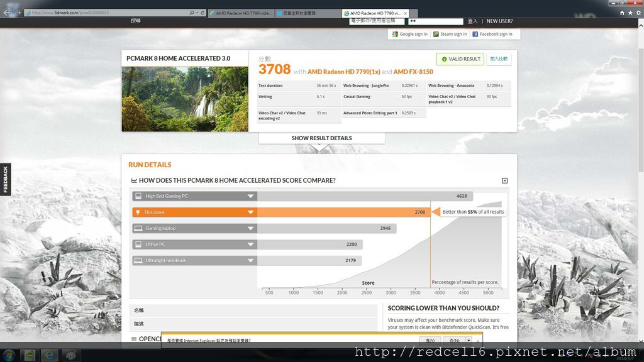Expand the Office PC row
Image resolution: width=644 pixels, height=362 pixels.
(x=250, y=244)
